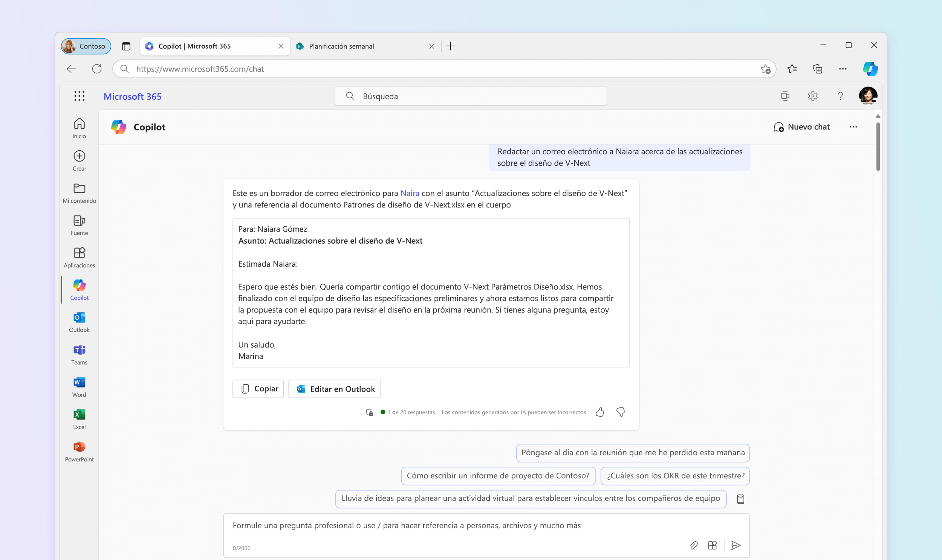Click the 0/2000 character counter
This screenshot has width=942, height=560.
click(241, 548)
